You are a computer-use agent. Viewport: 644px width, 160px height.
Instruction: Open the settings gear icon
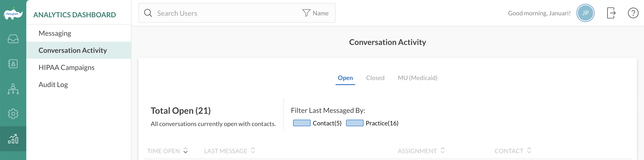13,114
